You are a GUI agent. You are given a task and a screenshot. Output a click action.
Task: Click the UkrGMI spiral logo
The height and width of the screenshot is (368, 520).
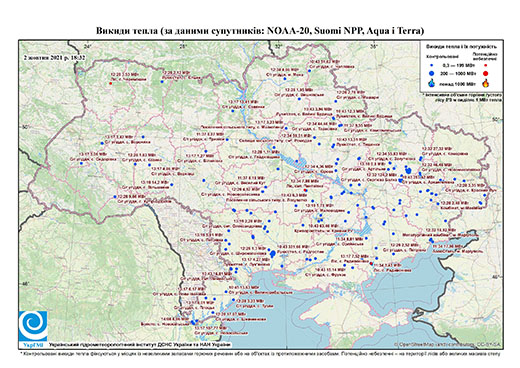pos(33,326)
